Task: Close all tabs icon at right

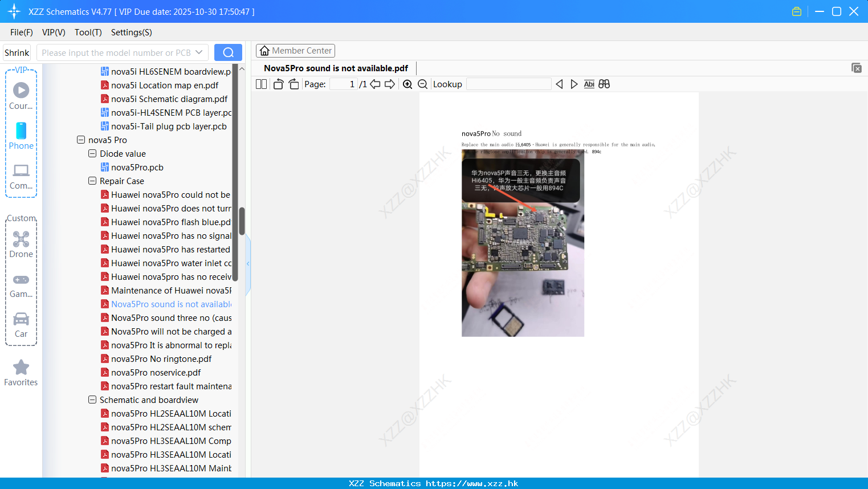Action: [x=856, y=68]
